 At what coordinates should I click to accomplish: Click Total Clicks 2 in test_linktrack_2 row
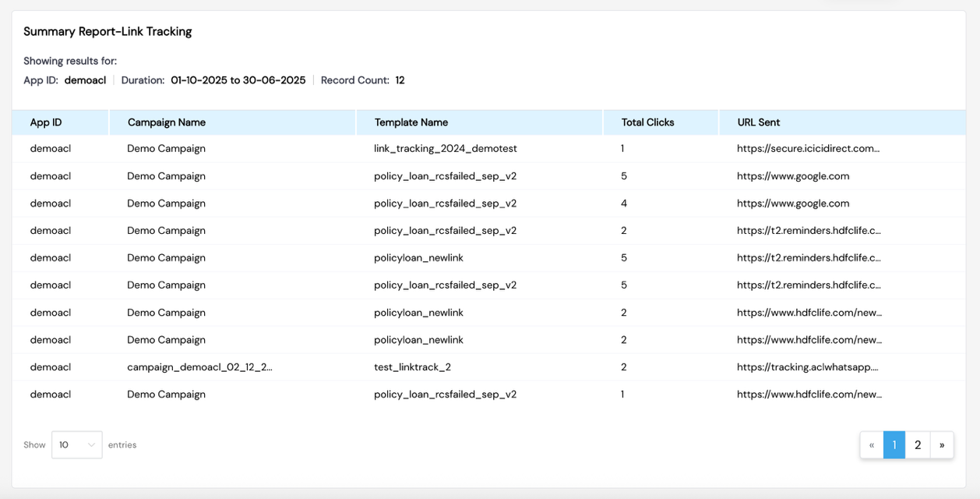tap(624, 366)
